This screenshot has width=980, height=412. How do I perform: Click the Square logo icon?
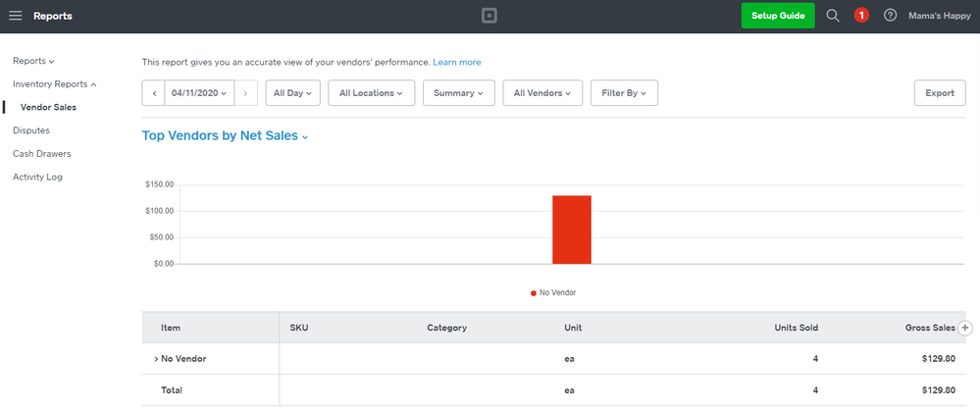[490, 16]
